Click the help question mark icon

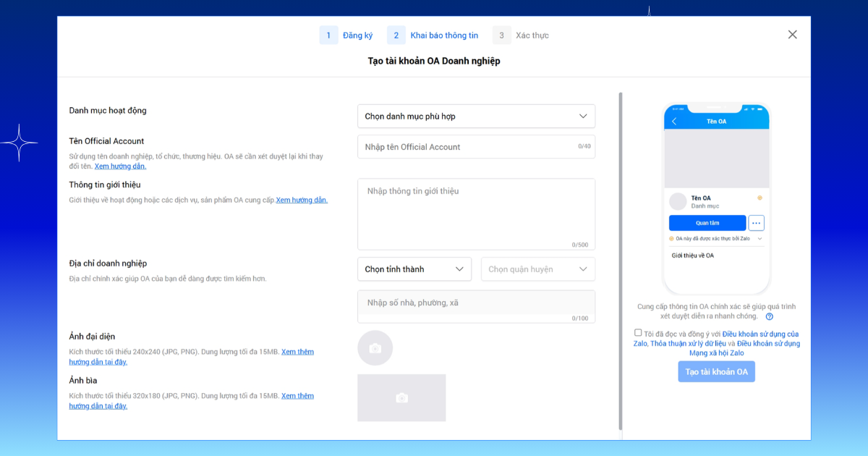pos(769,316)
